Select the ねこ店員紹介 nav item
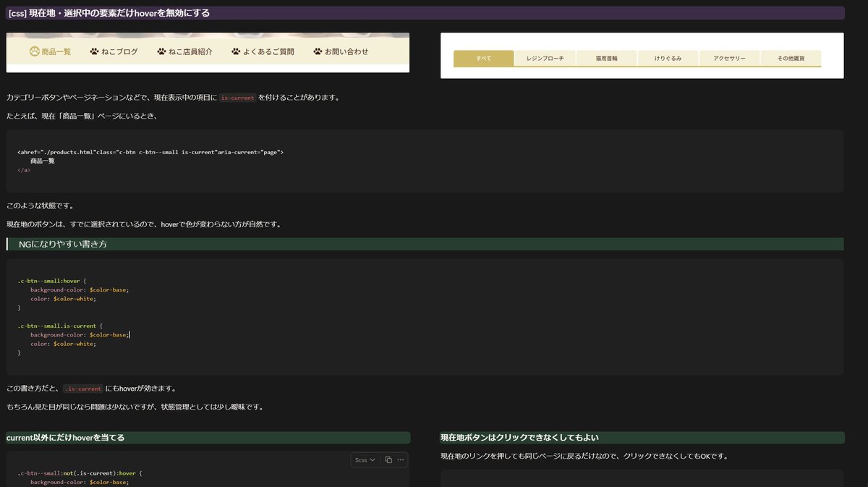Screen dimensions: 868x487 (184, 51)
